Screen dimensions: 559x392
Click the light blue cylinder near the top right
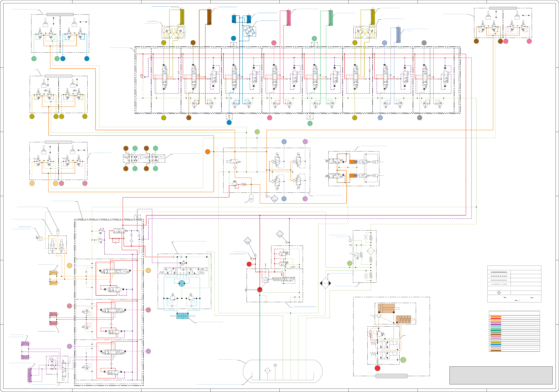(399, 35)
